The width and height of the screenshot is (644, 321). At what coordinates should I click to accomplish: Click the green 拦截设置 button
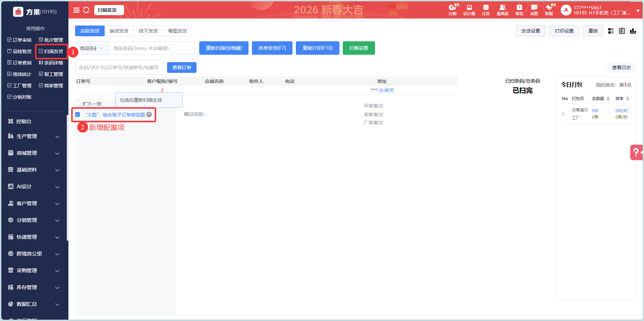coord(359,48)
